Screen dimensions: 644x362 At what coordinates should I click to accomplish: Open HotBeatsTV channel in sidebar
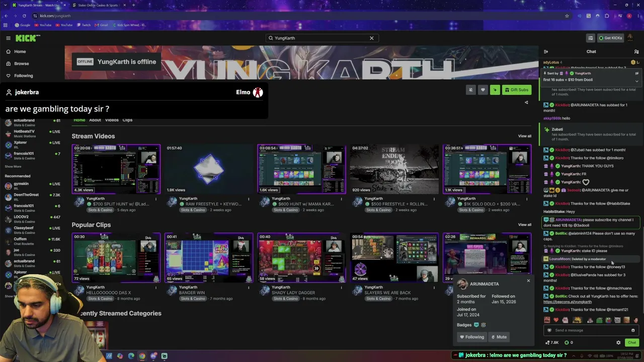(32, 133)
